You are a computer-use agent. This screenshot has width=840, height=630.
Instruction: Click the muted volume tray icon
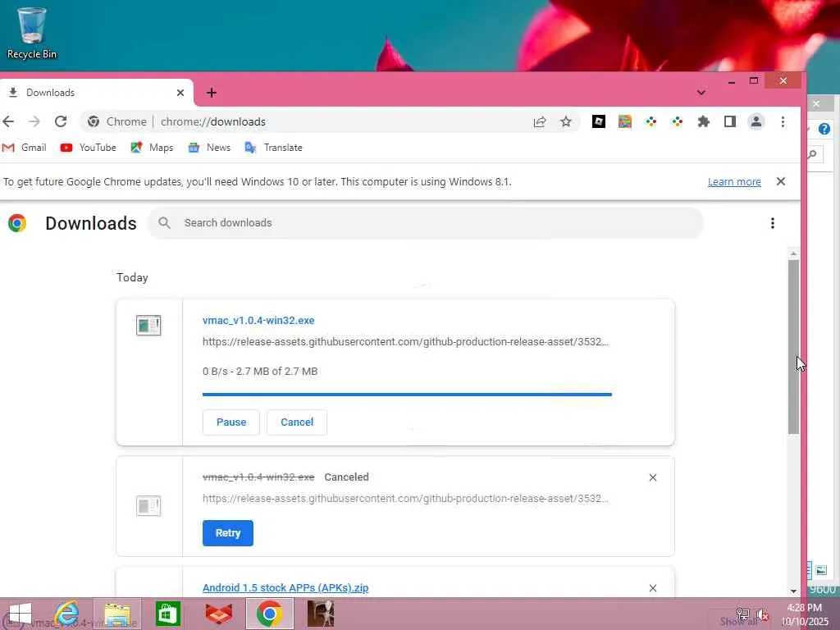763,614
